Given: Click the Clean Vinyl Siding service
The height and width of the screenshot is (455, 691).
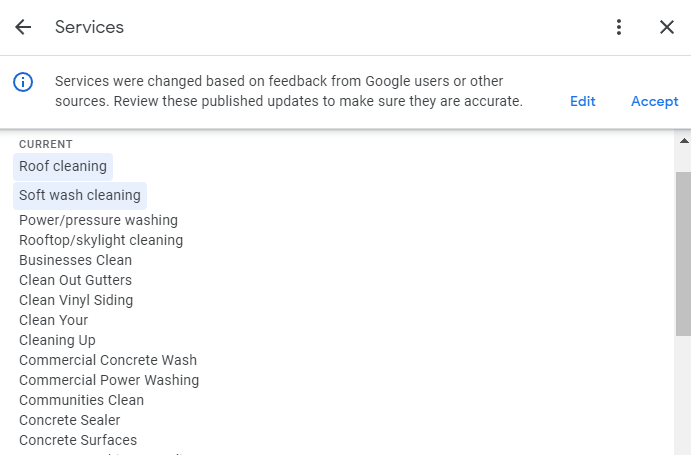Looking at the screenshot, I should pos(76,300).
